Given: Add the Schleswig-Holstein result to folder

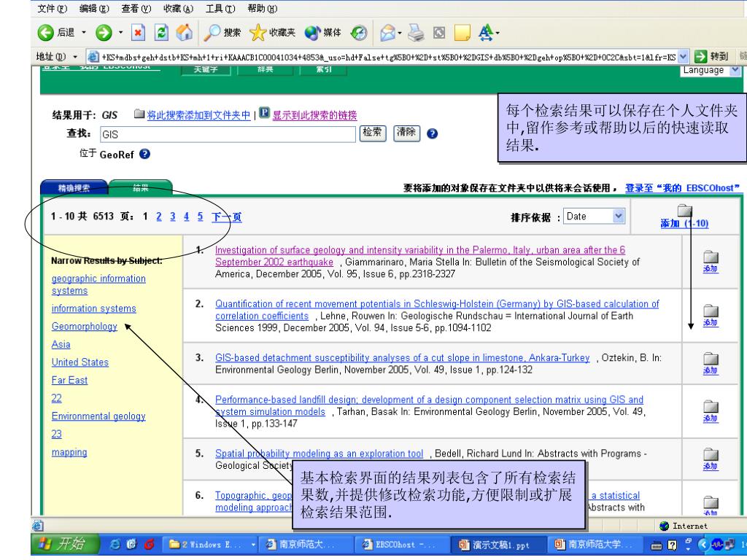Looking at the screenshot, I should 711,316.
